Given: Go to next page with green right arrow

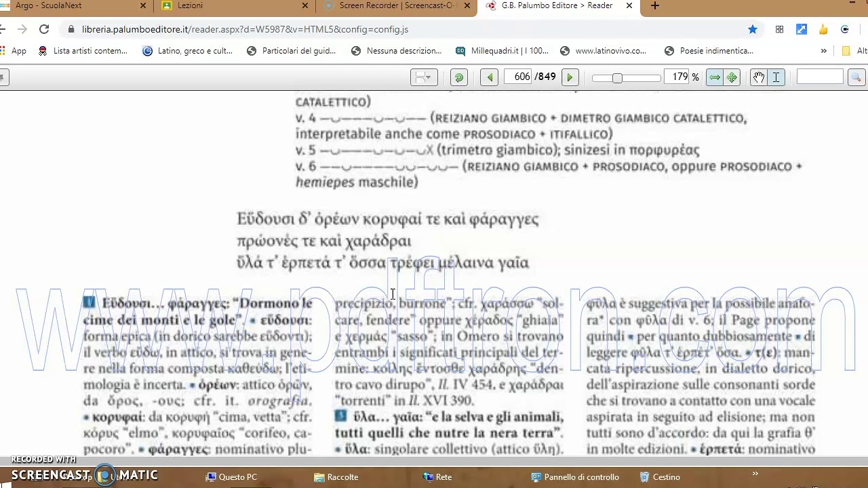Looking at the screenshot, I should pos(570,77).
